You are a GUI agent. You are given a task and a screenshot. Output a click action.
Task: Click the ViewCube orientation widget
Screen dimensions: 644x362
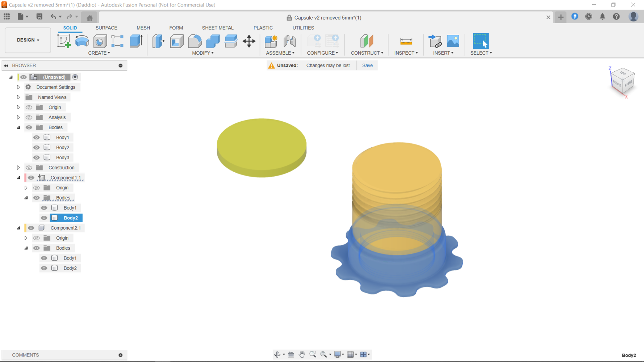tap(623, 82)
